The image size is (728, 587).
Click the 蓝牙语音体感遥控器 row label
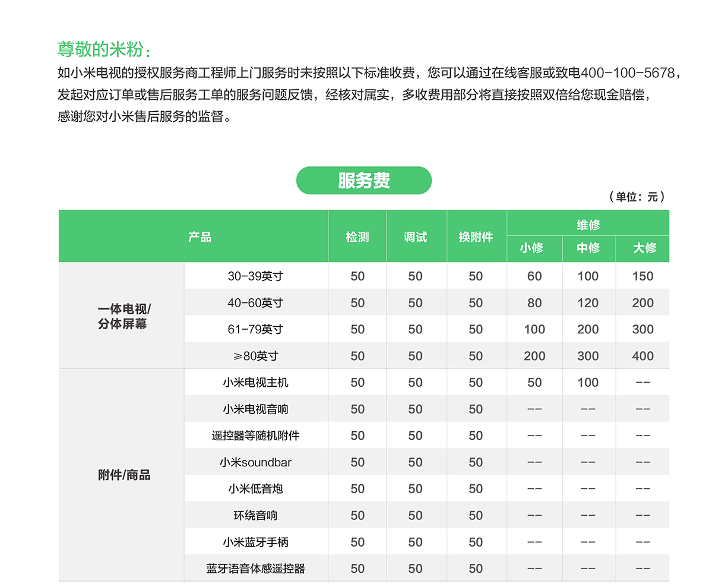point(255,569)
